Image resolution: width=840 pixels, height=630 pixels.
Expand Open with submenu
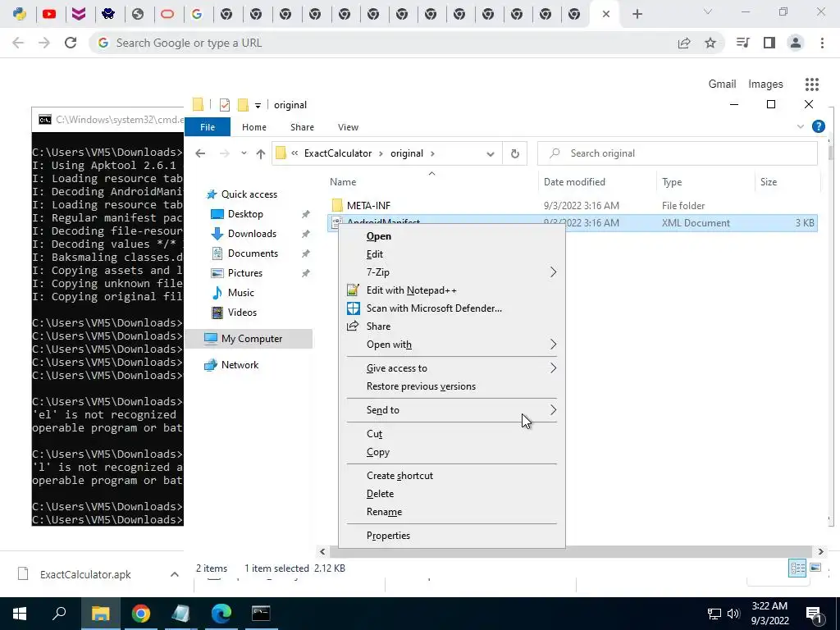pyautogui.click(x=452, y=345)
